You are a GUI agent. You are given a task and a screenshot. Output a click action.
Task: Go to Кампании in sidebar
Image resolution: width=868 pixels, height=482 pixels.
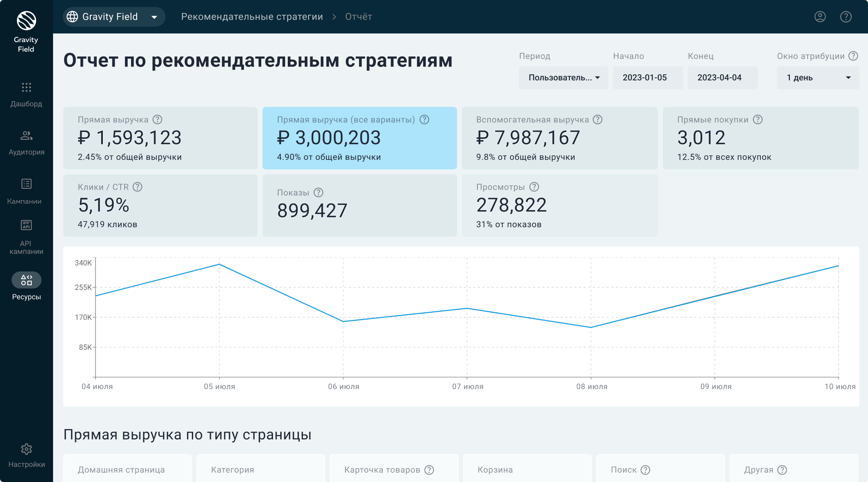(26, 184)
